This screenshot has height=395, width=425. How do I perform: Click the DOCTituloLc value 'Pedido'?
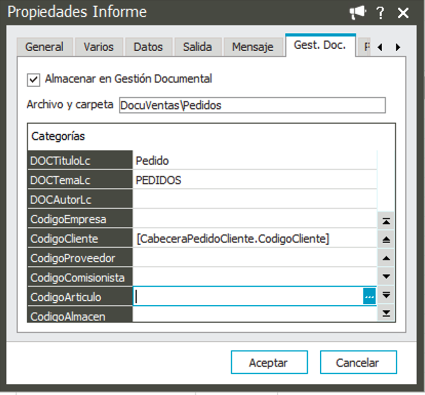pos(152,161)
